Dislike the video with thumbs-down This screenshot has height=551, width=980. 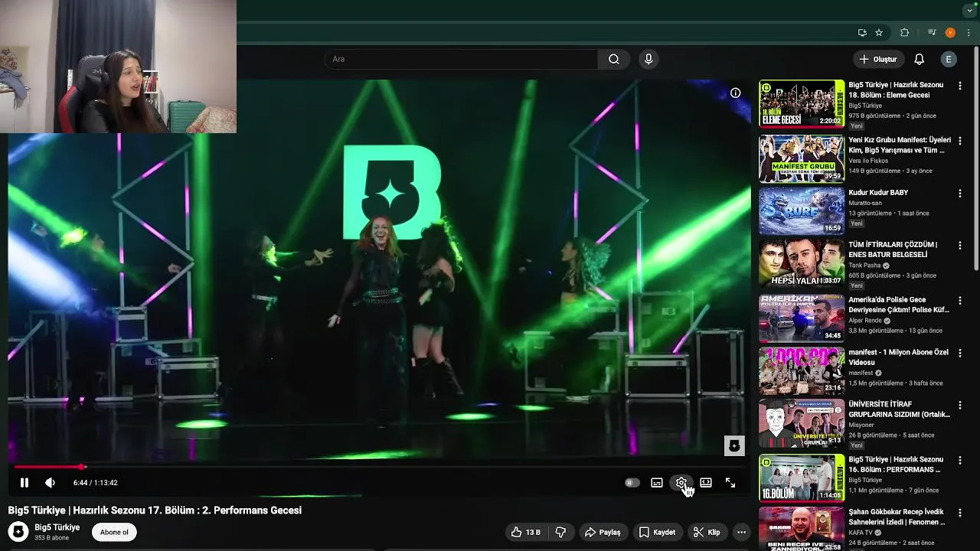point(560,532)
